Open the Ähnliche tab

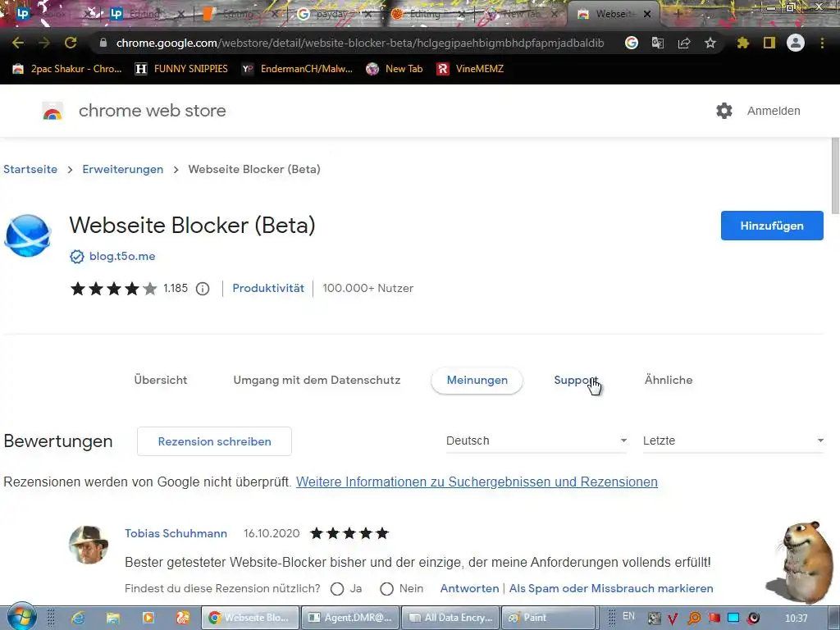(x=669, y=381)
